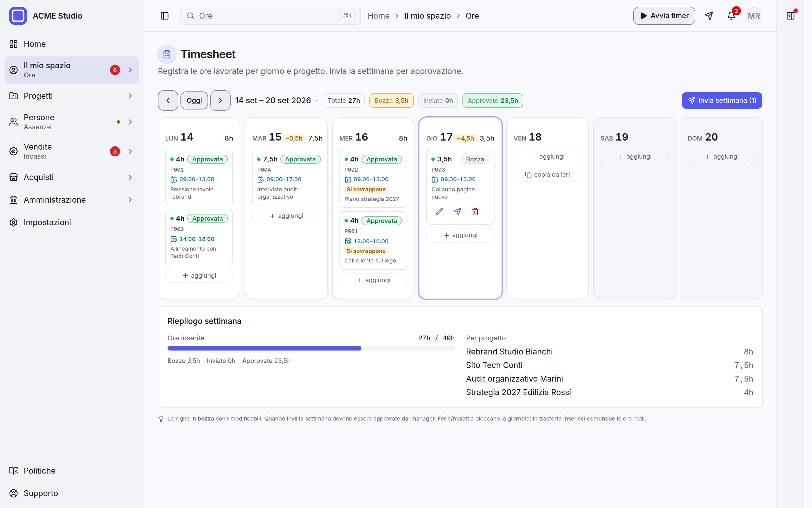812x508 pixels.
Task: Add an entry on Thursday 17
Action: click(460, 235)
